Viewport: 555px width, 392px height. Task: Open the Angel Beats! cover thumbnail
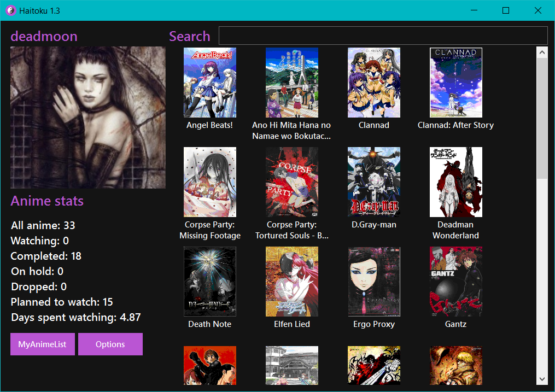coord(209,83)
